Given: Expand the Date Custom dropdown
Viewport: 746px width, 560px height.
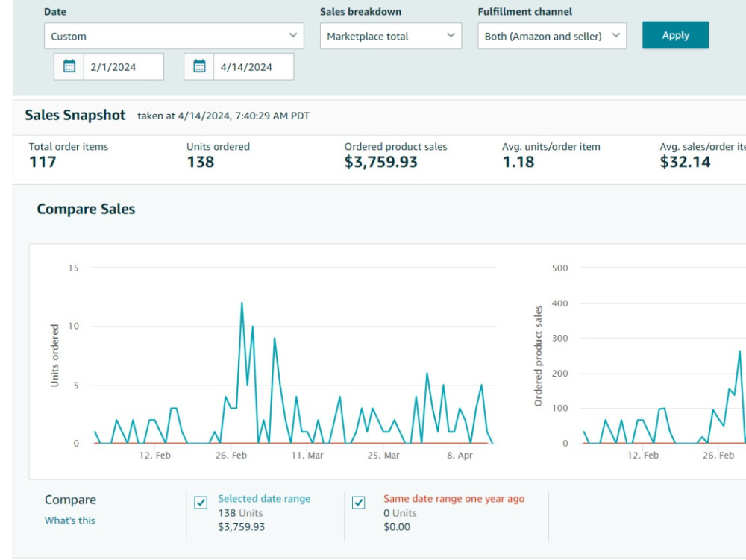Looking at the screenshot, I should tap(174, 36).
